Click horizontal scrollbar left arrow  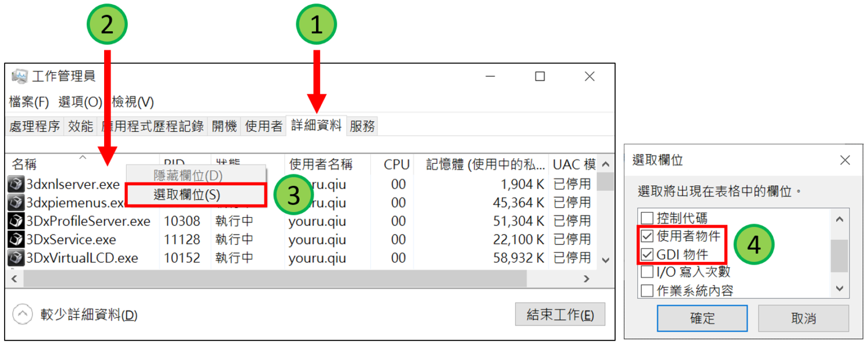(14, 279)
